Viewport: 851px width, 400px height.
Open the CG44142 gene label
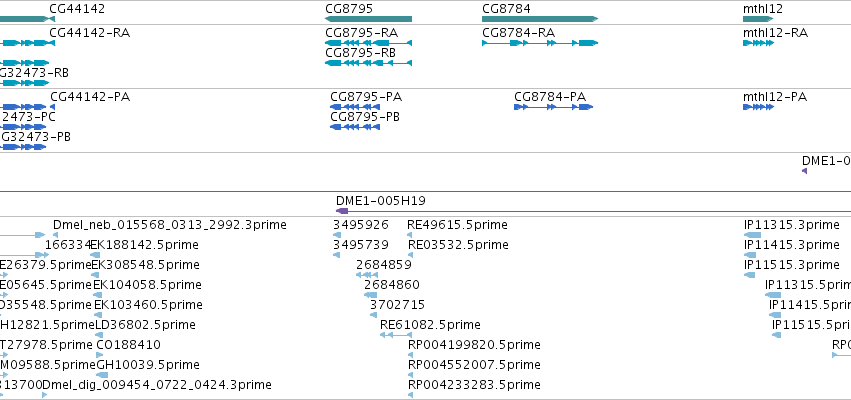tap(77, 9)
